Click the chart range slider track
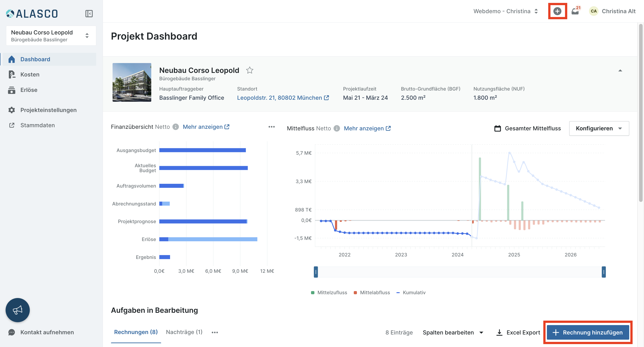This screenshot has height=347, width=644. click(x=460, y=272)
